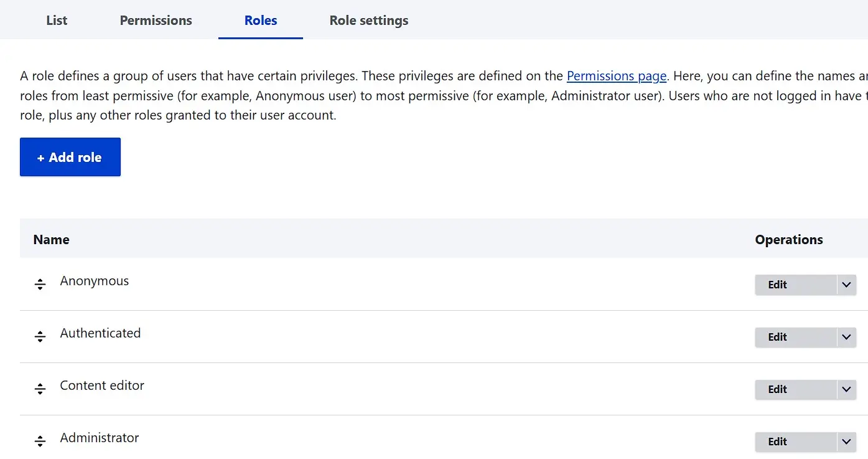868x459 pixels.
Task: Click the Add role button
Action: [70, 157]
